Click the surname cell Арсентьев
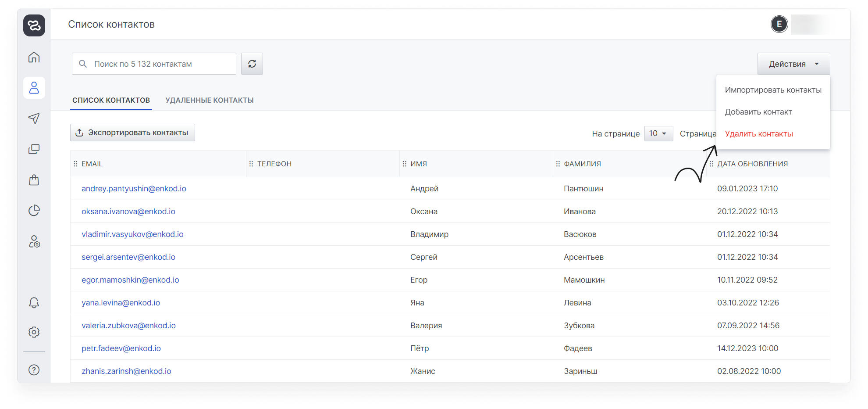Screen dimensions: 868x409 coord(583,257)
